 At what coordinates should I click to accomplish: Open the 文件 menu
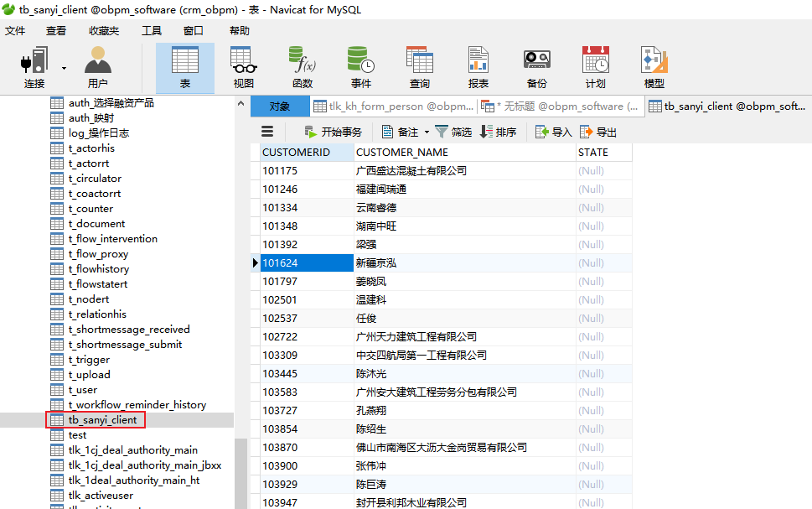click(x=15, y=30)
